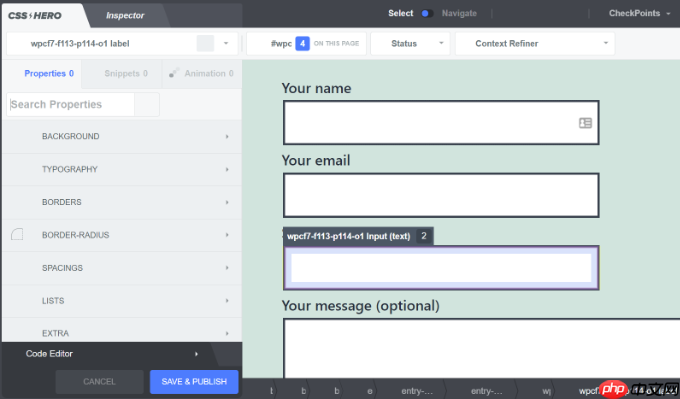Click the CANCEL button
Viewport: 680px width, 399px height.
point(99,382)
